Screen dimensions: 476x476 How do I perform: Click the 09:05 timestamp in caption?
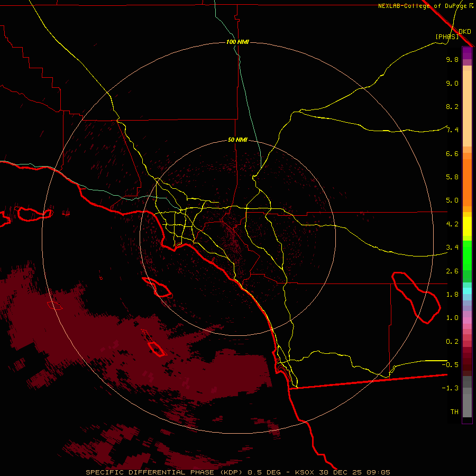pyautogui.click(x=378, y=472)
